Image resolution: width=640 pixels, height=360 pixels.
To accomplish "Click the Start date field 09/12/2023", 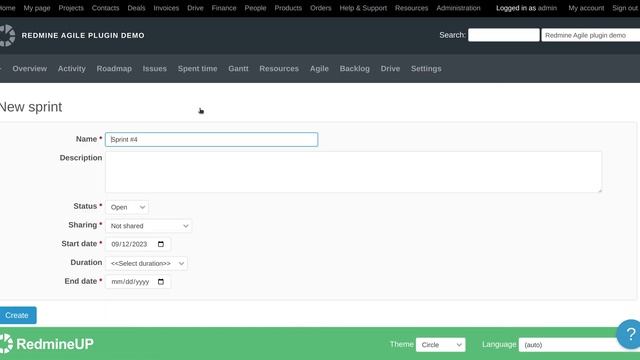I will click(x=138, y=244).
